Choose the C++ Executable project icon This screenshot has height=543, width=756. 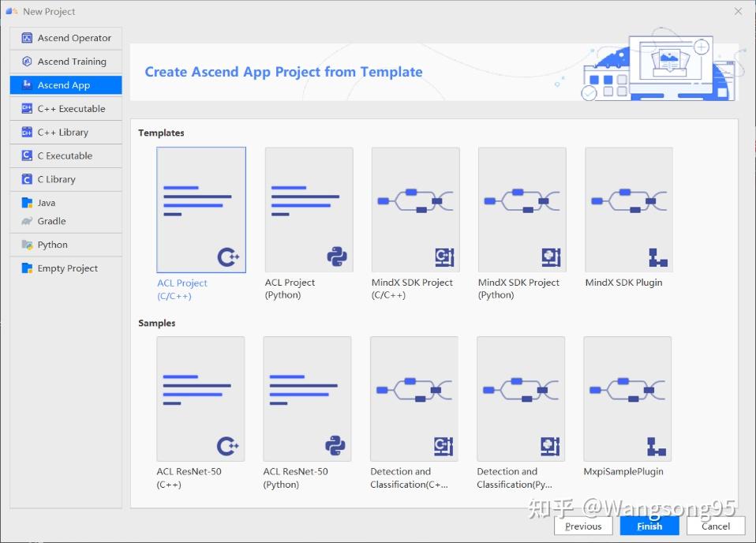[x=27, y=109]
